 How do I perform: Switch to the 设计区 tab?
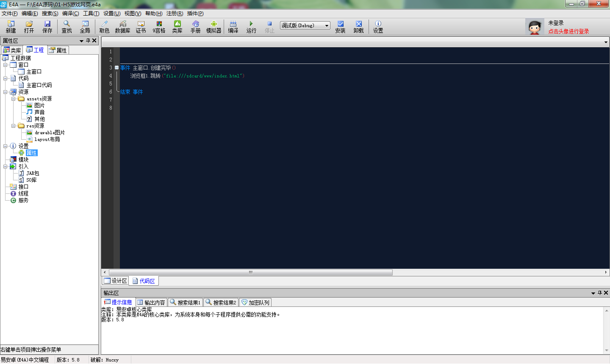116,281
